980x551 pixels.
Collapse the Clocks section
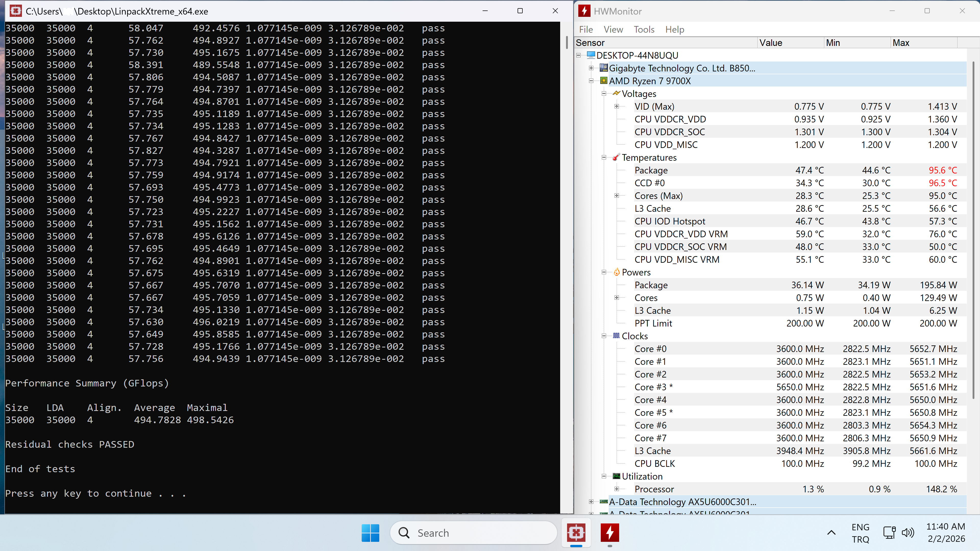[604, 336]
